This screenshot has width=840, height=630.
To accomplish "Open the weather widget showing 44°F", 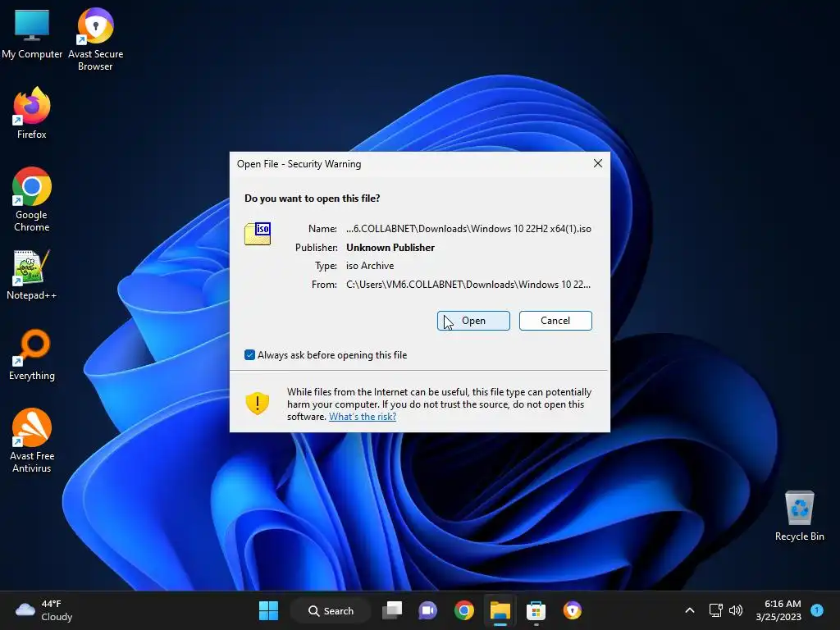I will tap(44, 610).
